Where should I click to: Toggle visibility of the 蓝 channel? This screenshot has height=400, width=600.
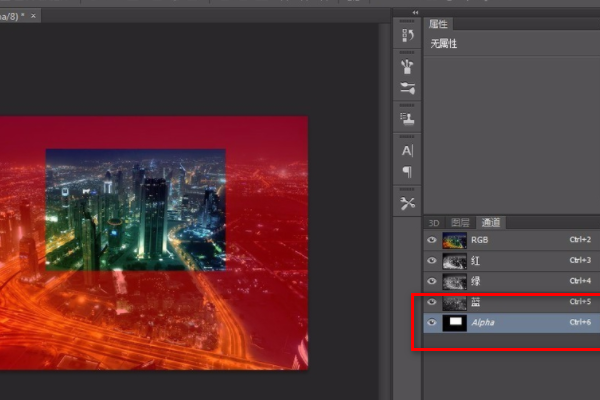[x=432, y=302]
